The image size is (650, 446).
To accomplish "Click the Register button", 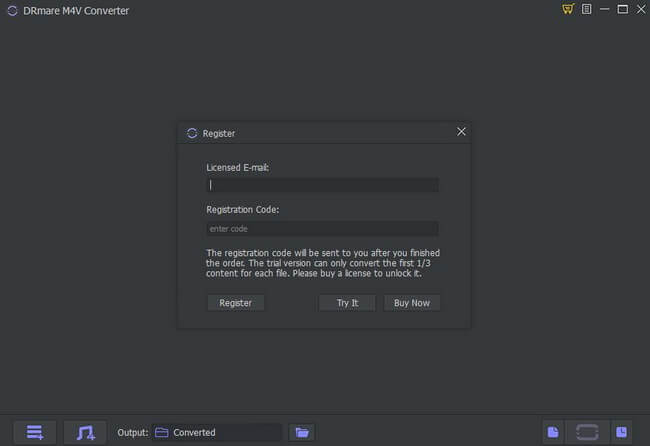I will [235, 303].
